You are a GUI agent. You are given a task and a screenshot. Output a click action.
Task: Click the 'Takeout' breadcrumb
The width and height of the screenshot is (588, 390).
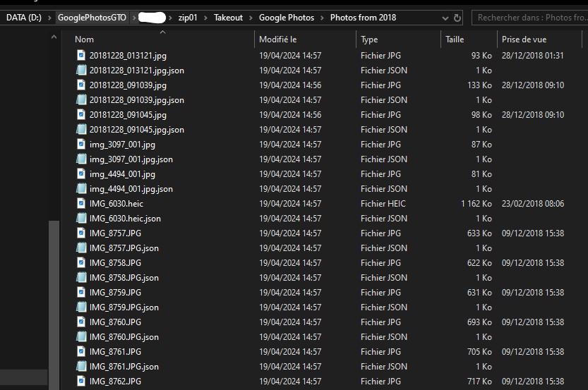pos(228,18)
